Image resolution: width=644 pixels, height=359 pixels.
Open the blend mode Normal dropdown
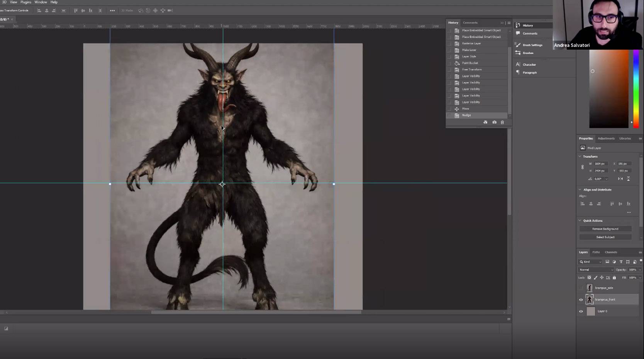596,270
